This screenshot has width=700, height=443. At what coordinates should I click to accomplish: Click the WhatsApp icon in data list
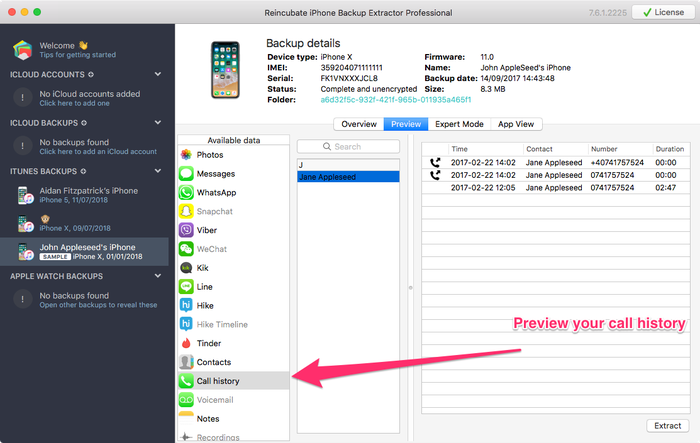tap(186, 192)
